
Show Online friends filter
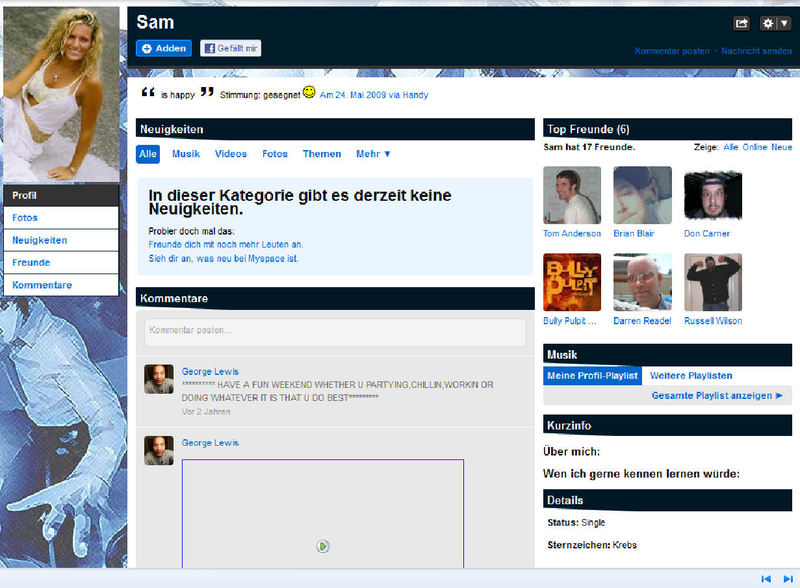pos(755,147)
